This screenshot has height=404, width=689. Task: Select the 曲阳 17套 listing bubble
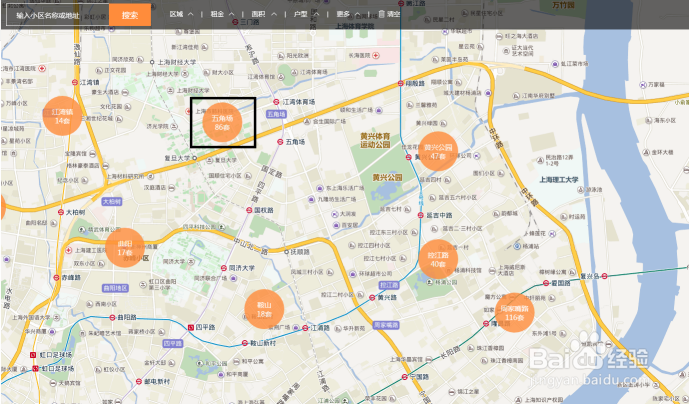point(125,248)
